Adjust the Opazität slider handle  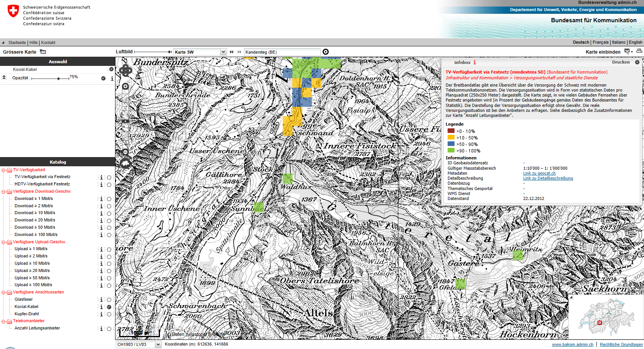(x=58, y=78)
